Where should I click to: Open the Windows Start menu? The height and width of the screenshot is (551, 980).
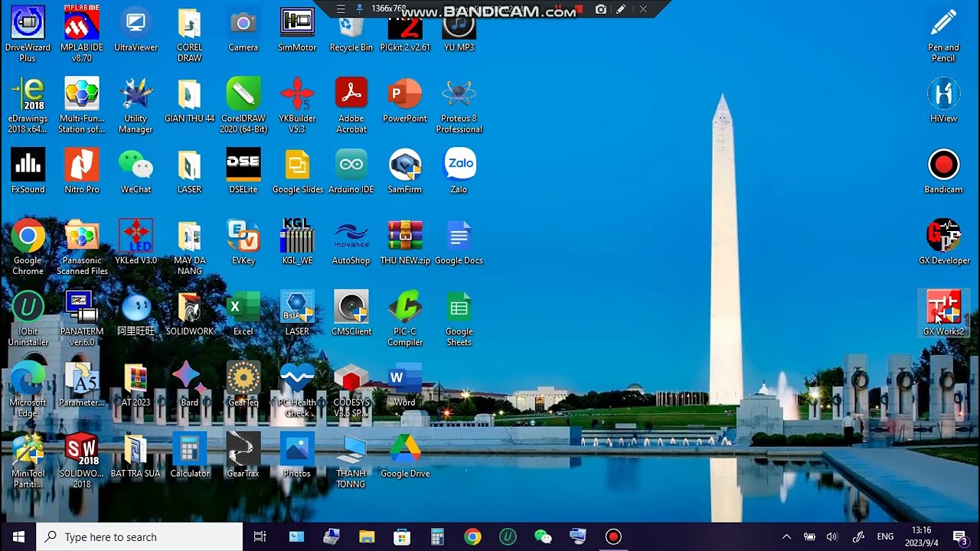point(18,536)
